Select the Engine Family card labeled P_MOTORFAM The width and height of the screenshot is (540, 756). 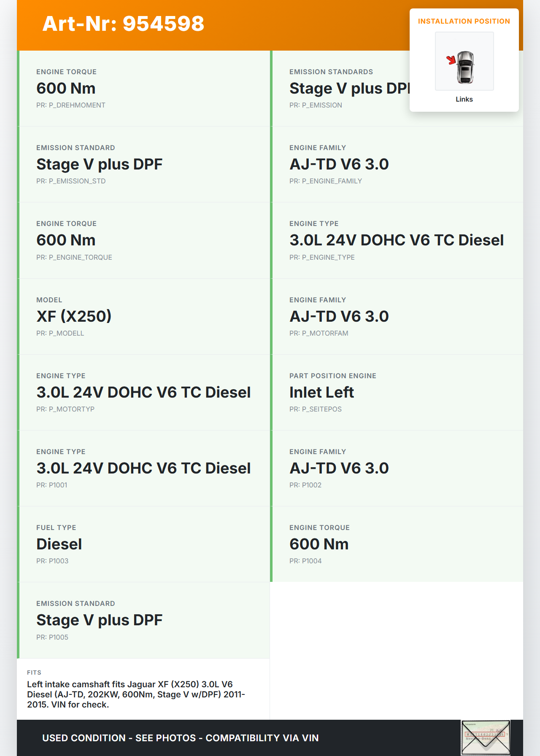[x=397, y=316]
